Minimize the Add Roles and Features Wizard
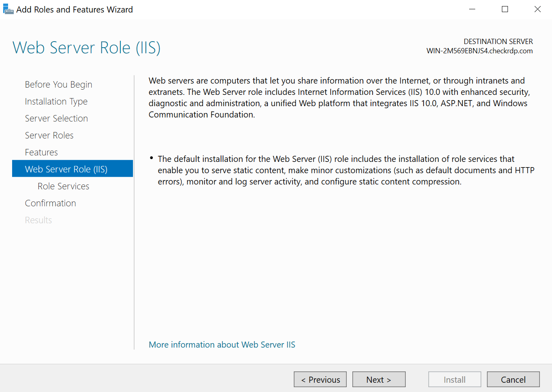The image size is (552, 392). (x=472, y=9)
